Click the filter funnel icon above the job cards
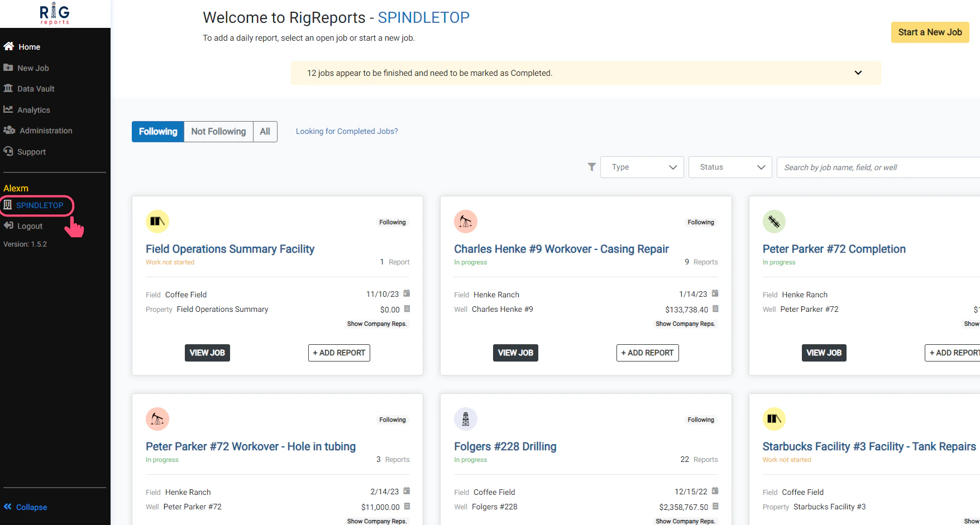This screenshot has width=980, height=525. 591,167
